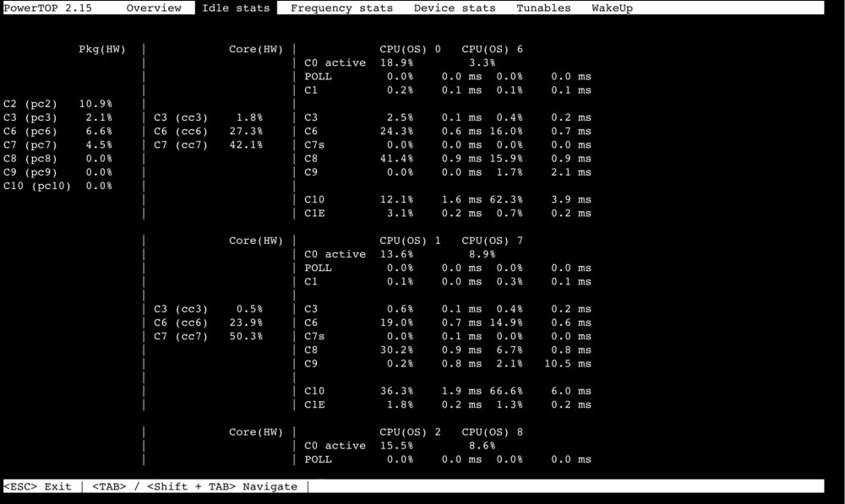Open the Tunables tab

[x=543, y=8]
